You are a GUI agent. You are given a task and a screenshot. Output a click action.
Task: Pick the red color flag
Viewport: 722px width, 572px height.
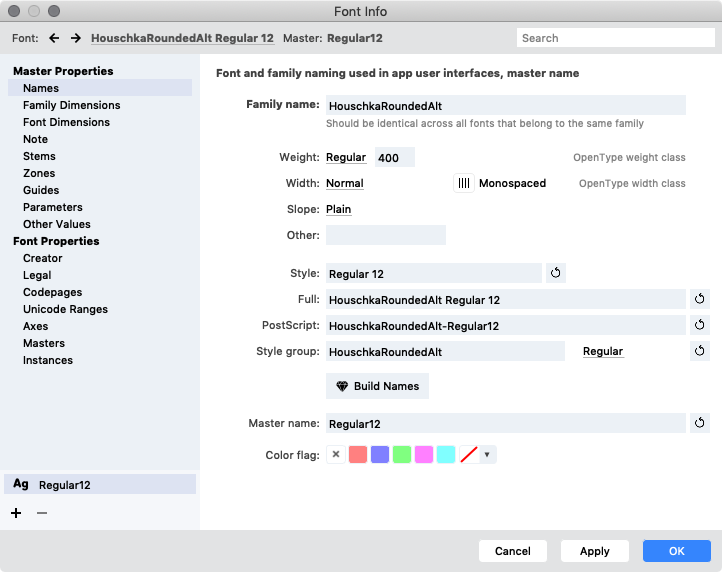(358, 455)
